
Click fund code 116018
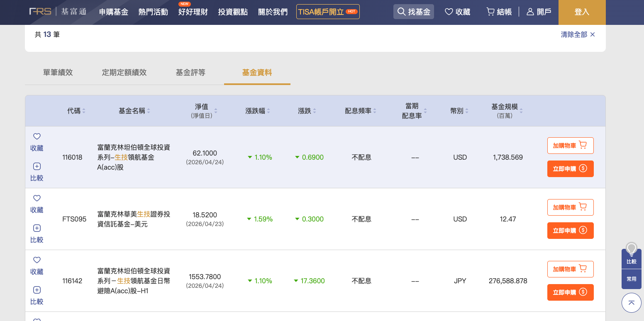tap(72, 158)
